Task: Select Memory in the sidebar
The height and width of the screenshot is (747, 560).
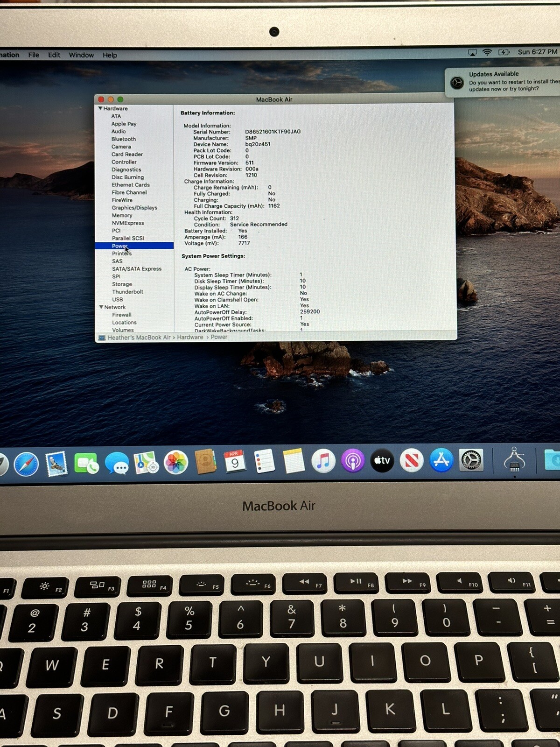Action: click(x=122, y=215)
